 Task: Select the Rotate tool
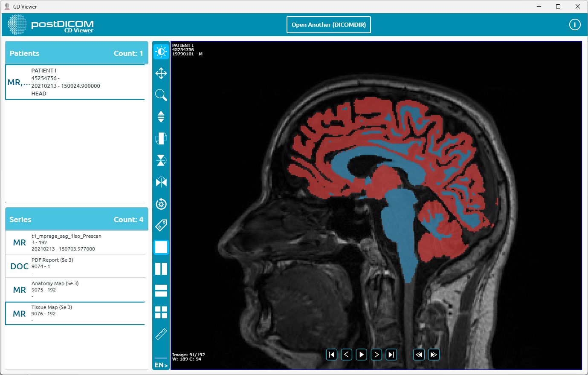pos(161,204)
